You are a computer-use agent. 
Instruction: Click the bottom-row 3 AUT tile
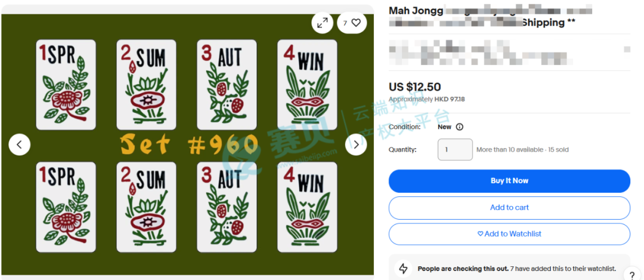point(227,207)
